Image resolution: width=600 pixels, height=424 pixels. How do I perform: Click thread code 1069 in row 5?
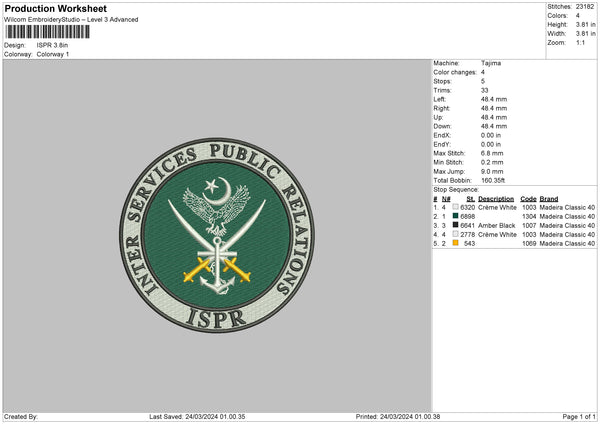pos(529,243)
